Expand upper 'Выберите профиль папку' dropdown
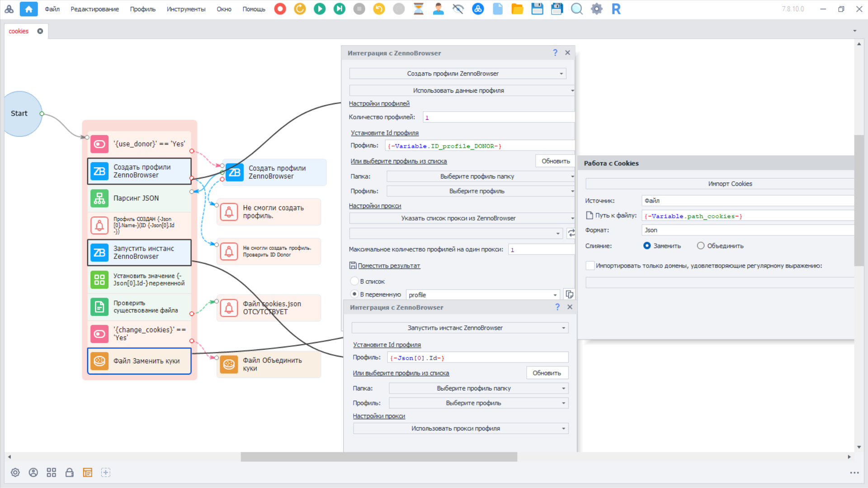This screenshot has height=488, width=868. 481,177
